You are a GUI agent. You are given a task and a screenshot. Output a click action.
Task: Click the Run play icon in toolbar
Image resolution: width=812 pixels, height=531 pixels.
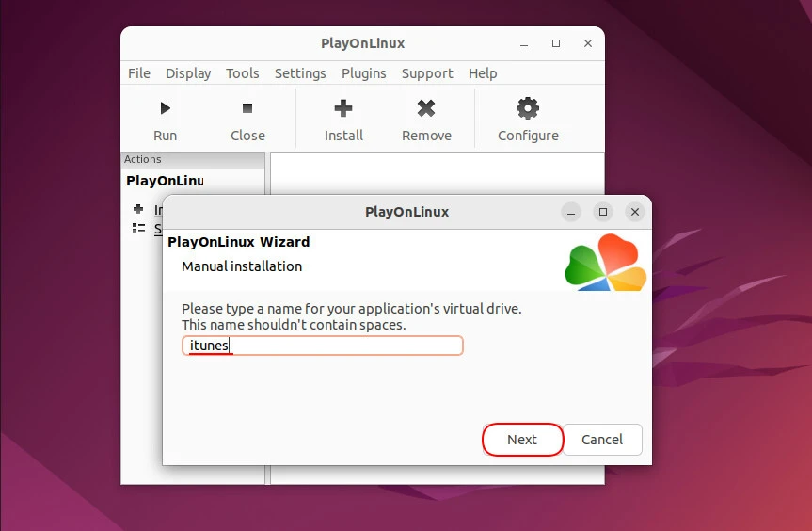point(166,109)
